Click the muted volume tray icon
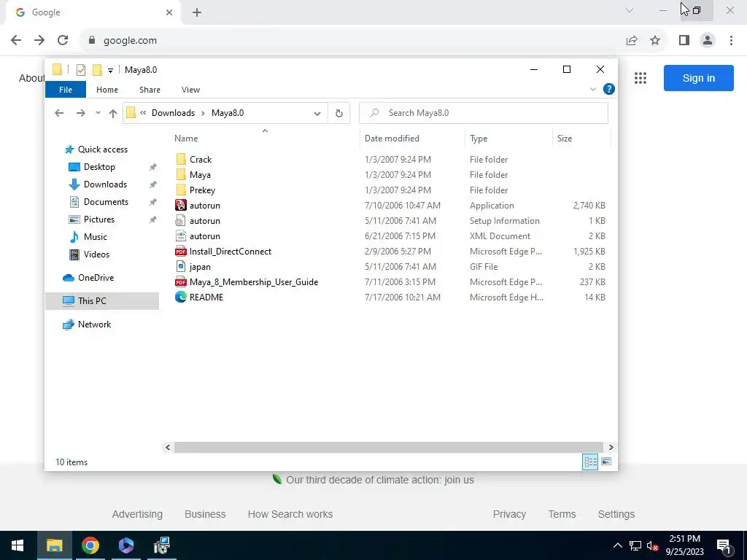 [x=652, y=545]
